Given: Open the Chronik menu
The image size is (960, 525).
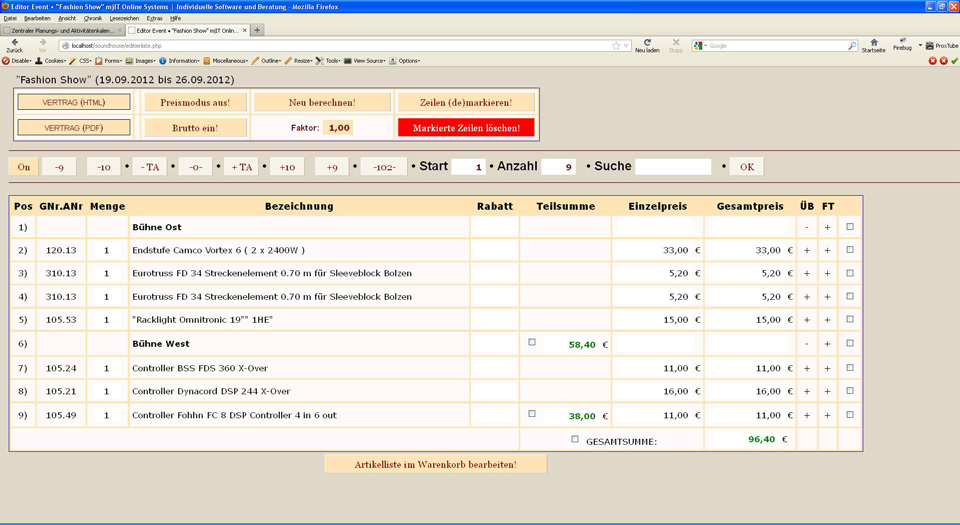Looking at the screenshot, I should 93,18.
